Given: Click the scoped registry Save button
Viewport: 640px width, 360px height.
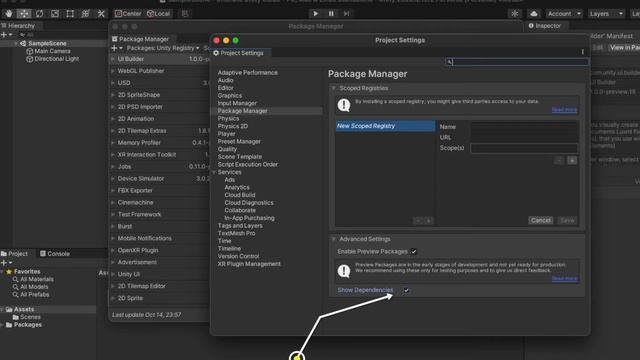Looking at the screenshot, I should point(567,220).
